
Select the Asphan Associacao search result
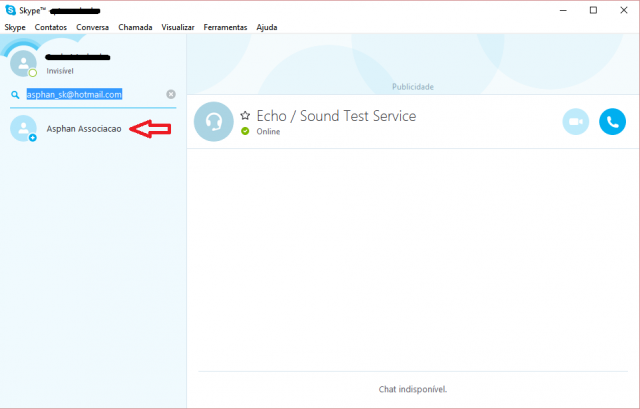[93, 129]
